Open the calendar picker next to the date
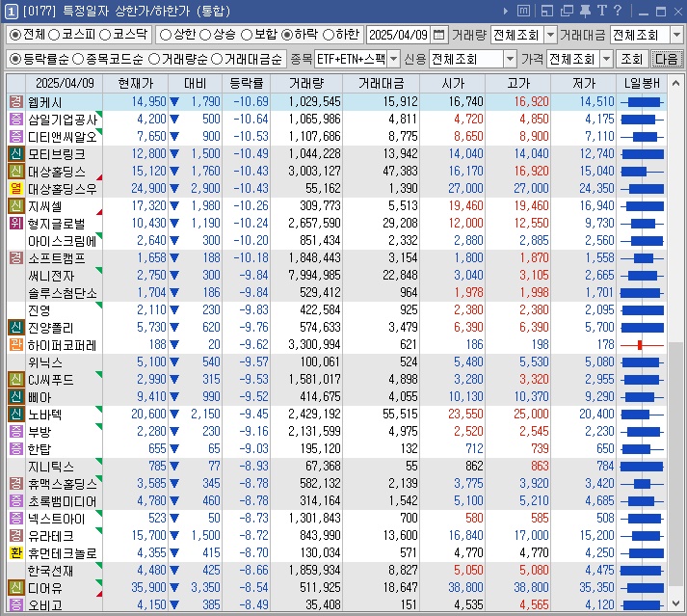 [438, 35]
